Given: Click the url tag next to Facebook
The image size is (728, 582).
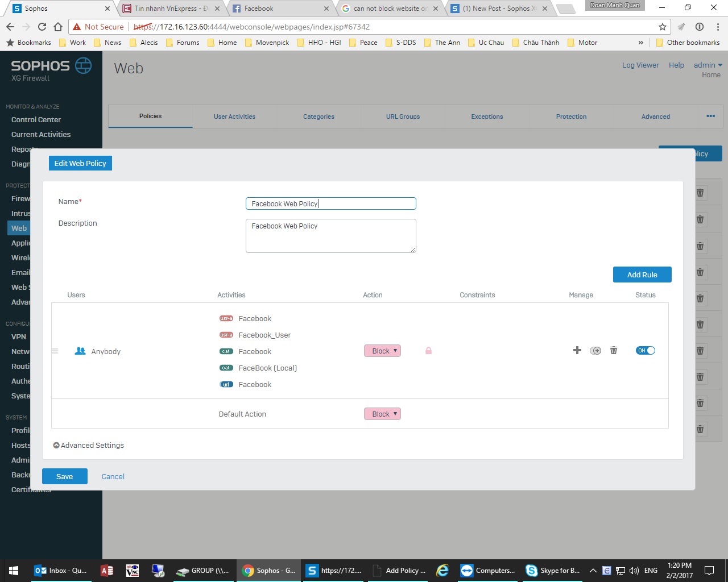Looking at the screenshot, I should [226, 384].
